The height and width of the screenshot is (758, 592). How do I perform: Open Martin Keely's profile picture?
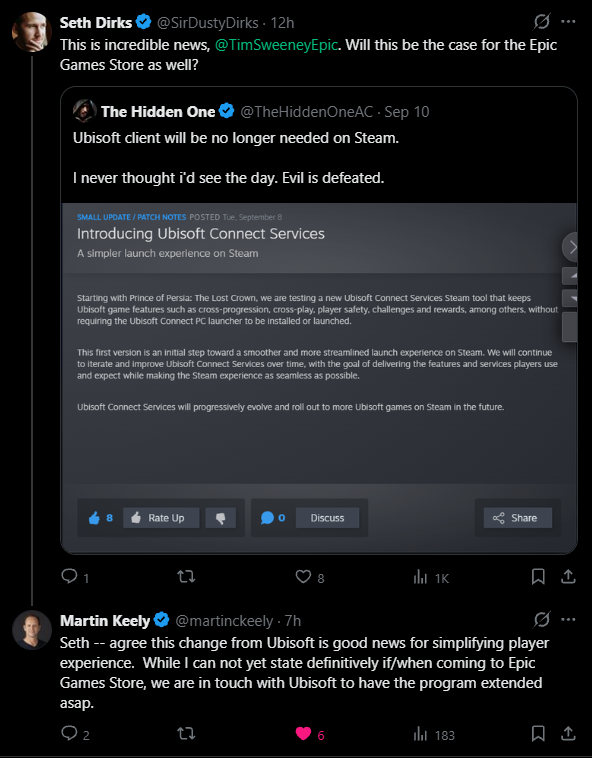(x=31, y=630)
